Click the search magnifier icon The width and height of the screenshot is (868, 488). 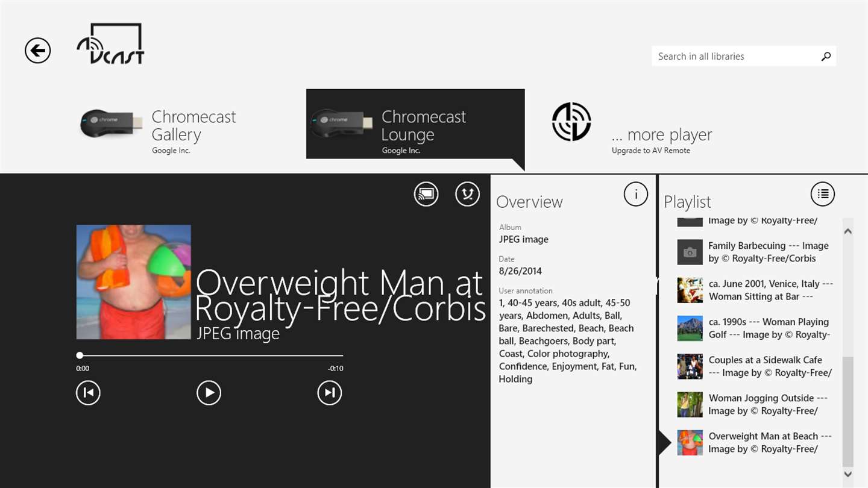pyautogui.click(x=826, y=56)
